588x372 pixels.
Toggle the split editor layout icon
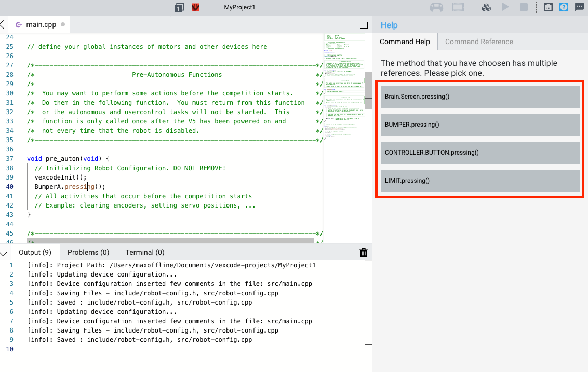(364, 24)
